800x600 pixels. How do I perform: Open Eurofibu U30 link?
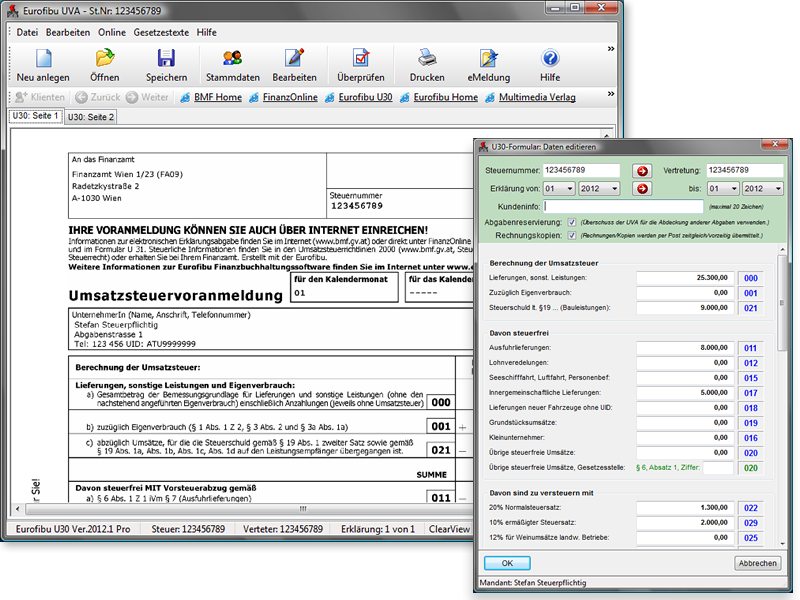pos(365,97)
